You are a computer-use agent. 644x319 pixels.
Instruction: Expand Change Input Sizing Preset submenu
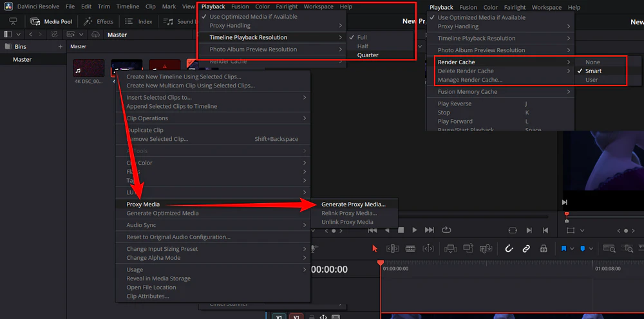(305, 249)
